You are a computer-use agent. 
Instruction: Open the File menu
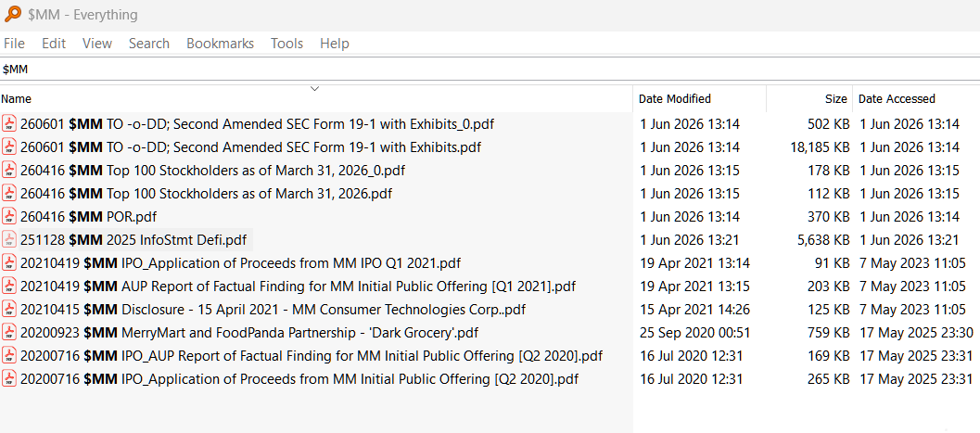tap(15, 43)
